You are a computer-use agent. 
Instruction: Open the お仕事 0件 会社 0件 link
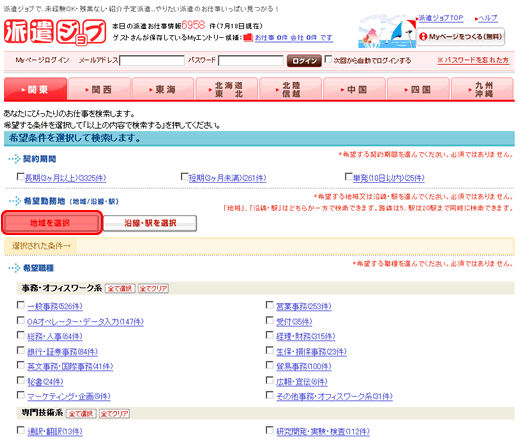click(294, 38)
